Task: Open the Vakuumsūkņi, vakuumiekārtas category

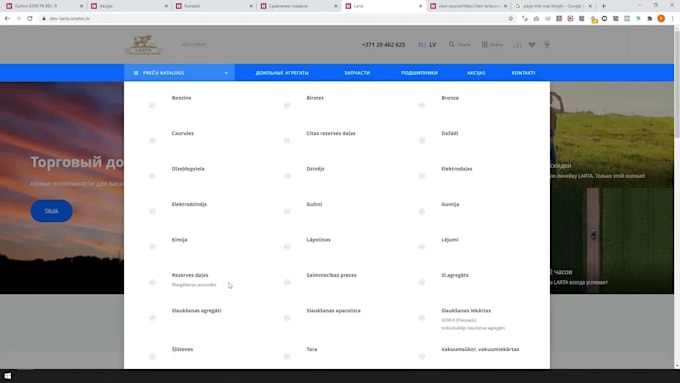Action: pyautogui.click(x=480, y=349)
